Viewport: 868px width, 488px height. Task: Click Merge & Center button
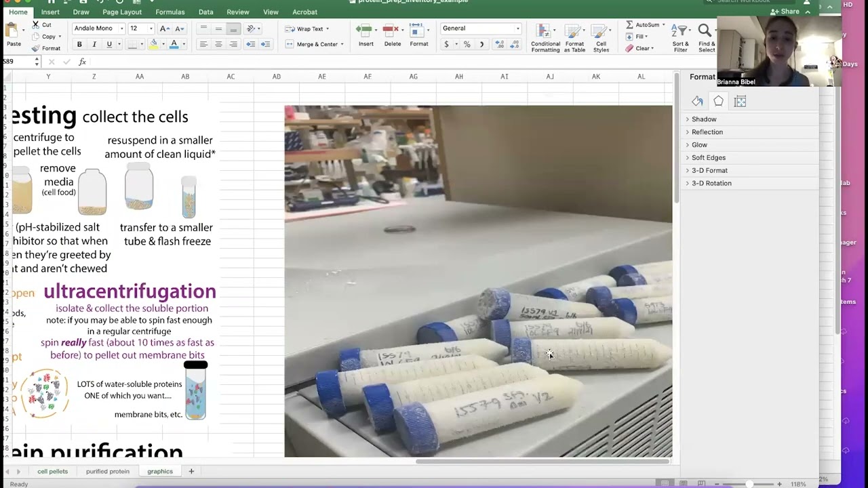pyautogui.click(x=313, y=44)
